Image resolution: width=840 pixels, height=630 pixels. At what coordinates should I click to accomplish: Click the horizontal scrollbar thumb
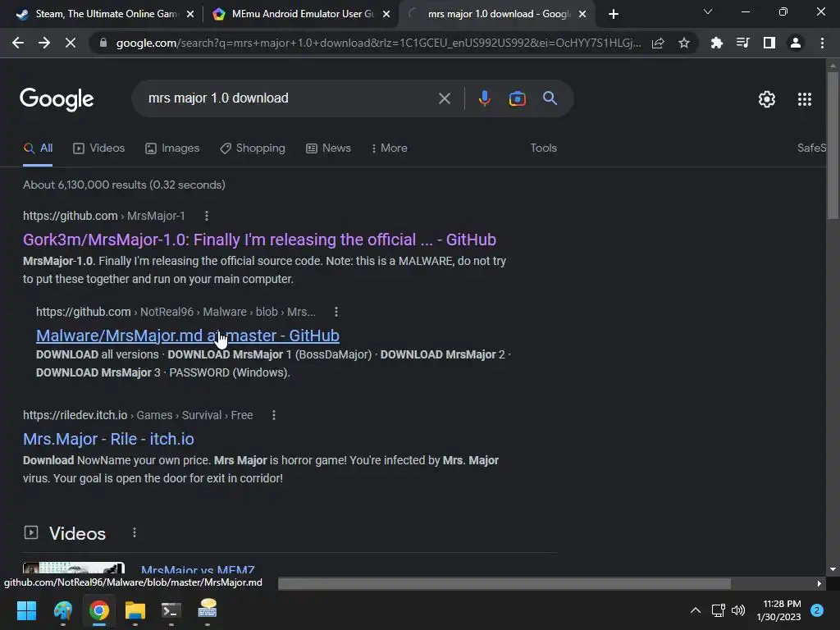click(x=504, y=583)
